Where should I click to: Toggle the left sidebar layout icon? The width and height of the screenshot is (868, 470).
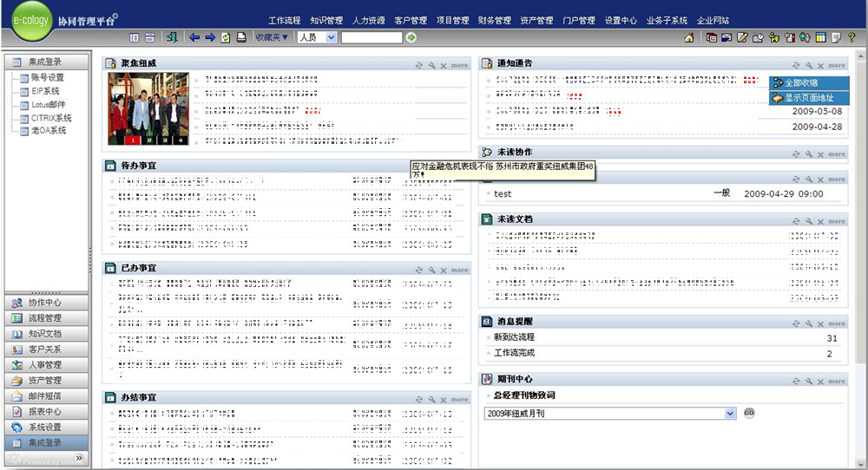[x=135, y=37]
